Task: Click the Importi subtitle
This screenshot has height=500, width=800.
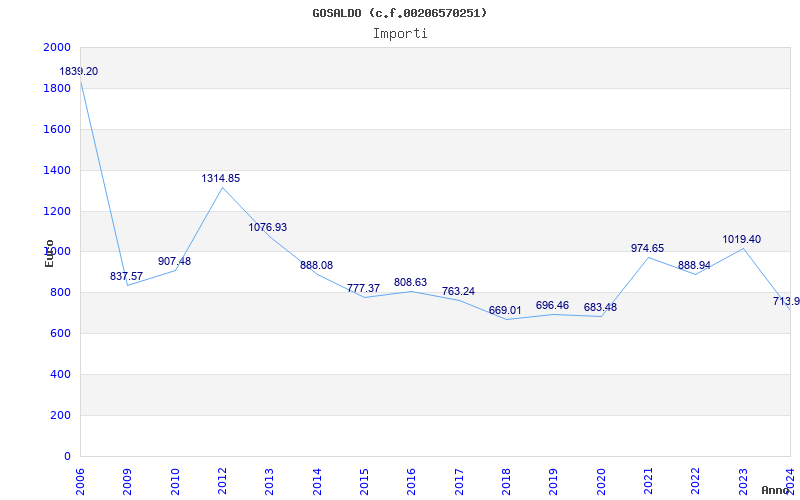Action: [x=400, y=34]
